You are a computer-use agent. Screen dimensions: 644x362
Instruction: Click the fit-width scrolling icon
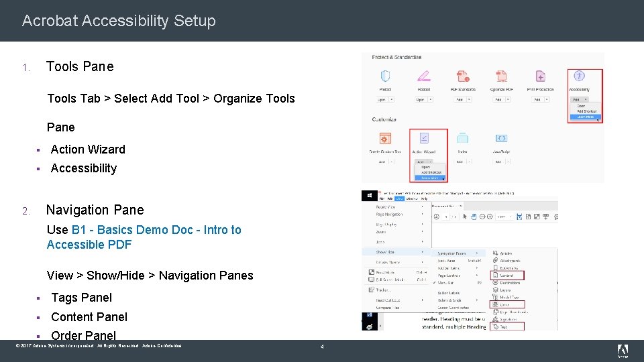click(x=519, y=217)
